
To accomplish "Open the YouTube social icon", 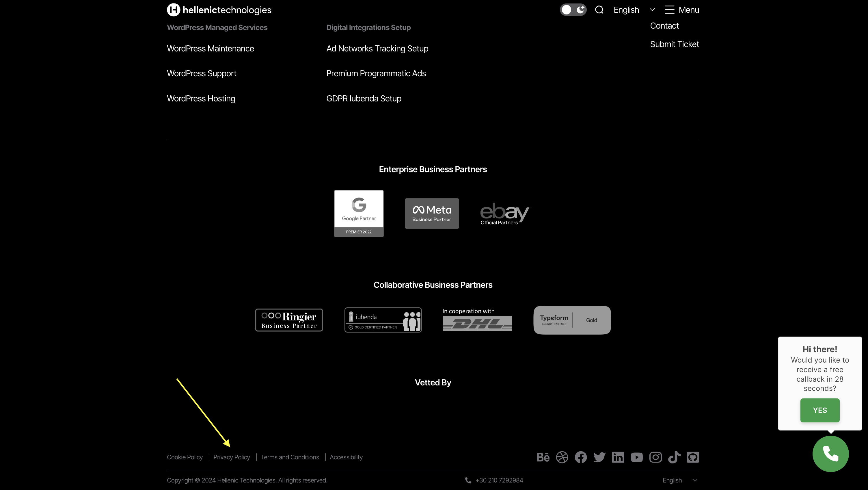I will (x=636, y=457).
